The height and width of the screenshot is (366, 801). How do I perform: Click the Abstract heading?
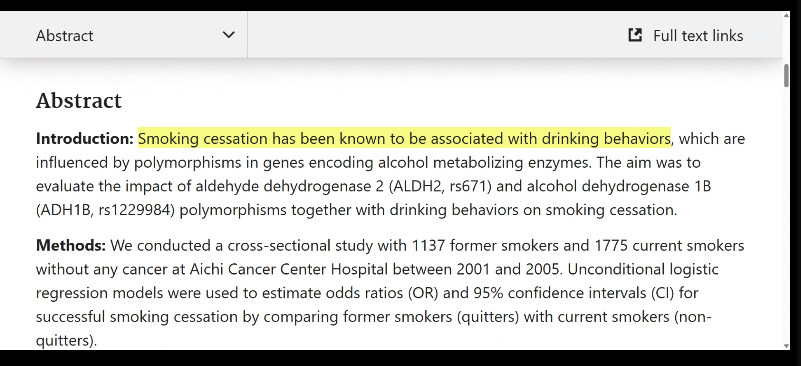pyautogui.click(x=79, y=101)
